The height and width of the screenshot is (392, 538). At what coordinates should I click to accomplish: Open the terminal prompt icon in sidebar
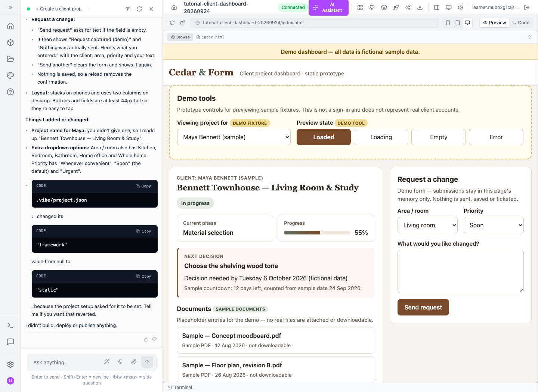(10, 325)
